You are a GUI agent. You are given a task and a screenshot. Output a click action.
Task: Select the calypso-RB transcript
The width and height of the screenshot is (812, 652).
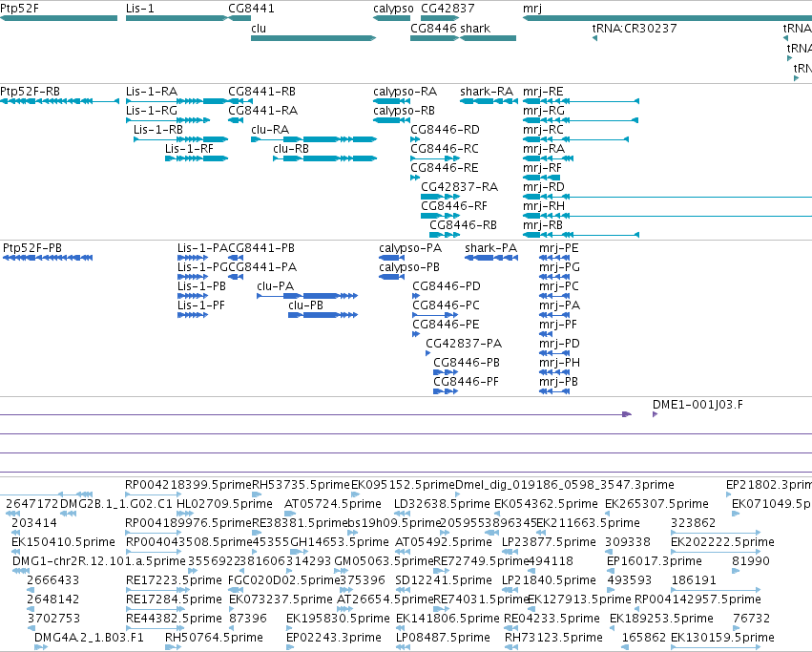point(392,120)
